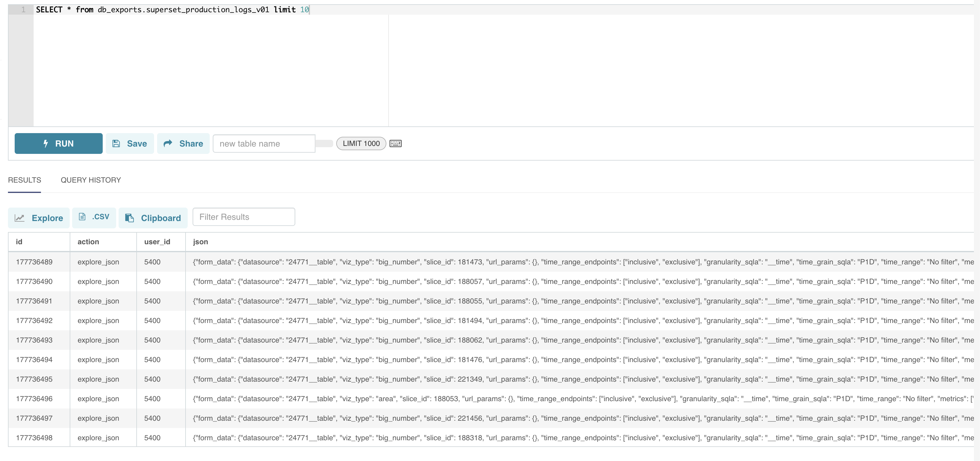Sort by the action column header

[x=88, y=242]
